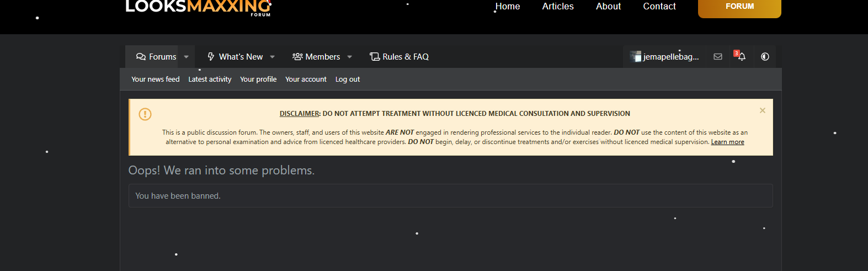Follow the Learn more link

click(727, 142)
